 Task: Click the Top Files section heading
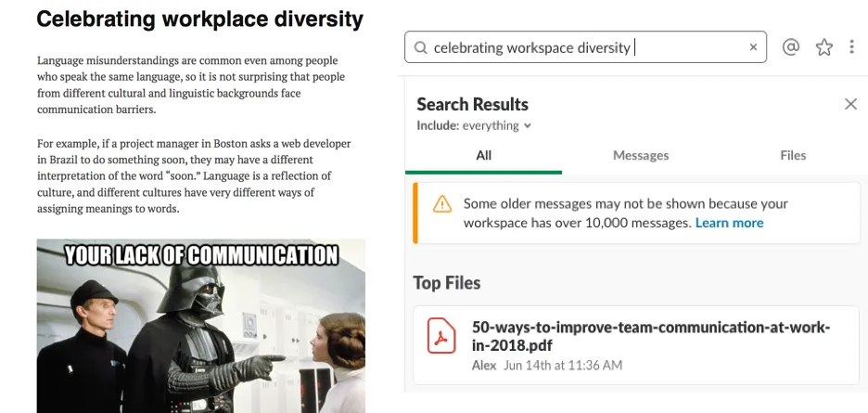[x=447, y=282]
